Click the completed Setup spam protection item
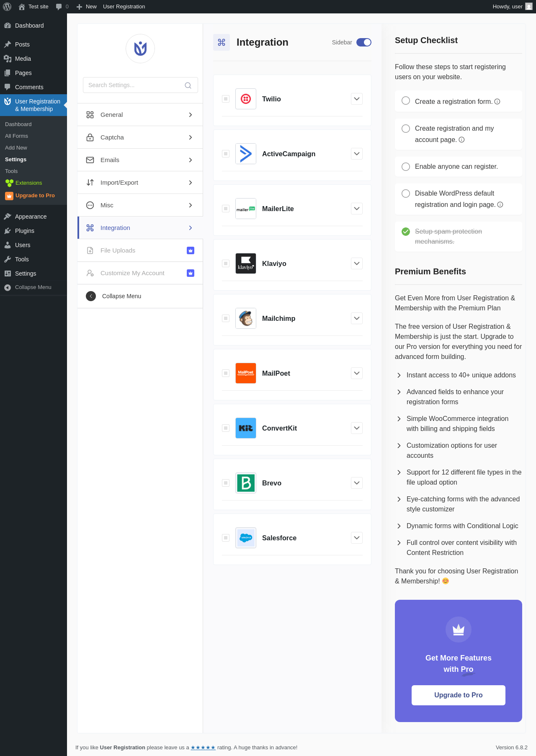The width and height of the screenshot is (536, 756). (459, 237)
